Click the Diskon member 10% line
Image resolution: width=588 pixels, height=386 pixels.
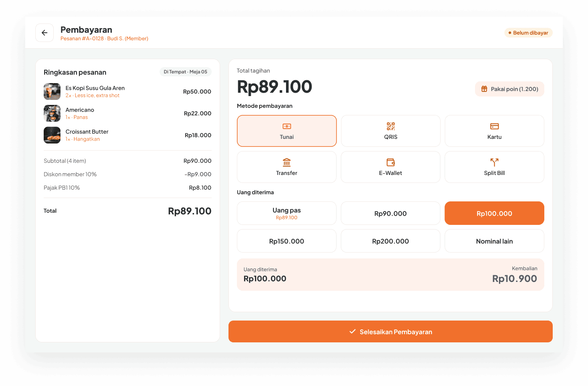click(x=128, y=174)
